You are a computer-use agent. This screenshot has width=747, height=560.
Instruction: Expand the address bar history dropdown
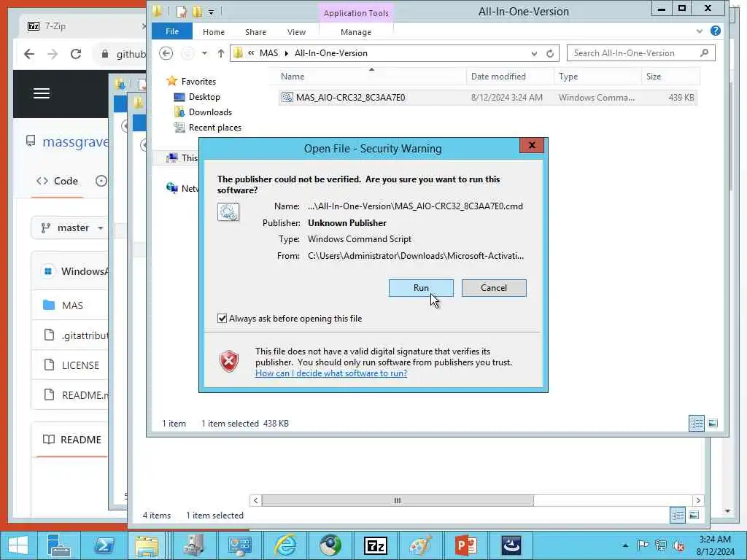coord(534,53)
